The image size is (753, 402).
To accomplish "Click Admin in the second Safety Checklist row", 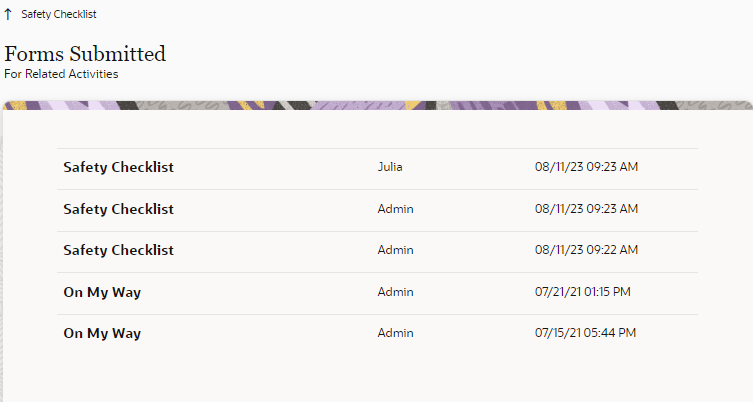I will tap(395, 209).
